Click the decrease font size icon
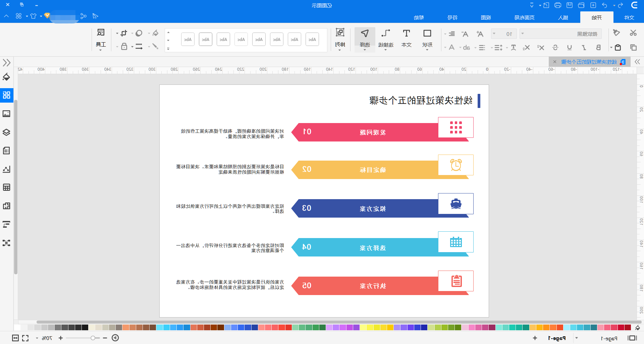 [x=465, y=34]
